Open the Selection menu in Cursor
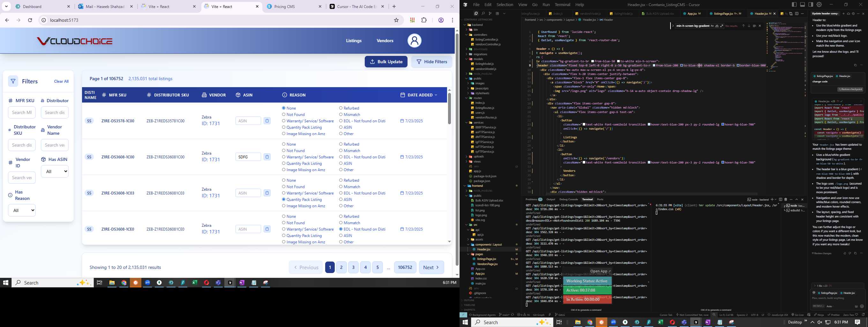Viewport: 868px width, 327px height. [505, 4]
